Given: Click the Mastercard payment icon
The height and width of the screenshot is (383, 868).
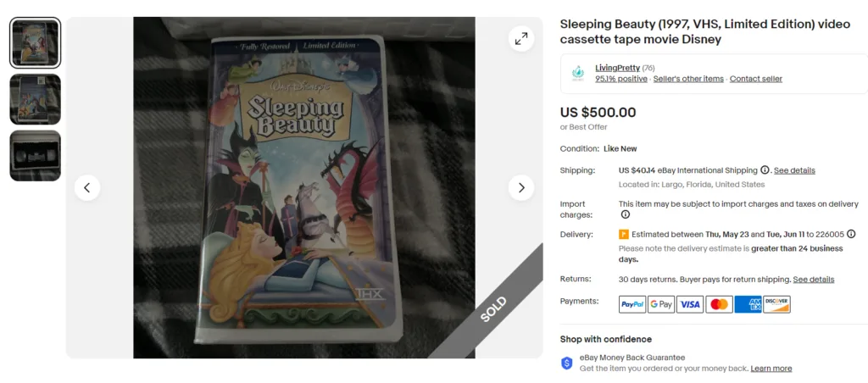Looking at the screenshot, I should click(x=719, y=304).
